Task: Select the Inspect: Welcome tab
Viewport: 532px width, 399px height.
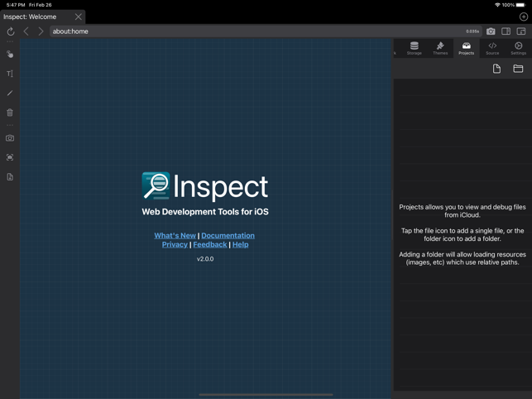Action: [x=42, y=17]
